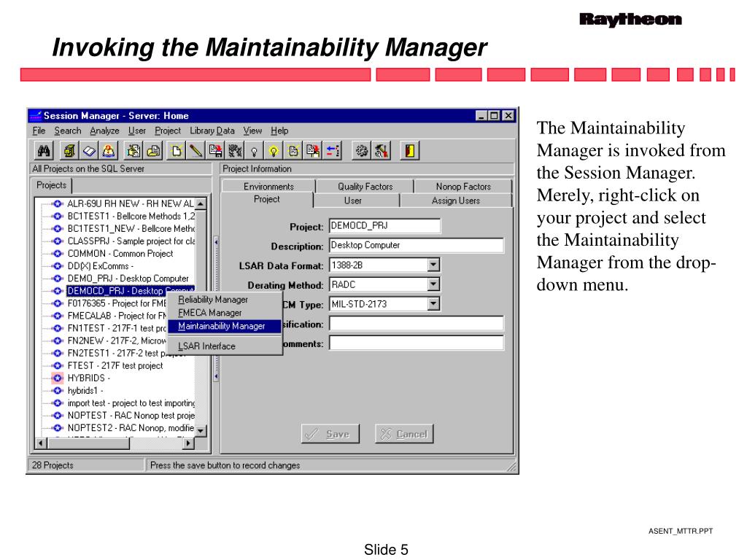This screenshot has width=747, height=560.
Task: Click the dim light bulb icon
Action: 255,151
